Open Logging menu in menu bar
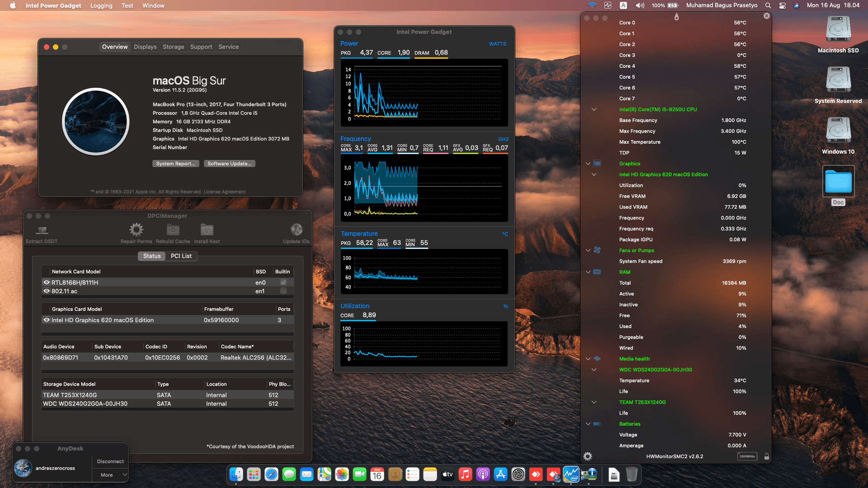The image size is (868, 488). (x=101, y=5)
